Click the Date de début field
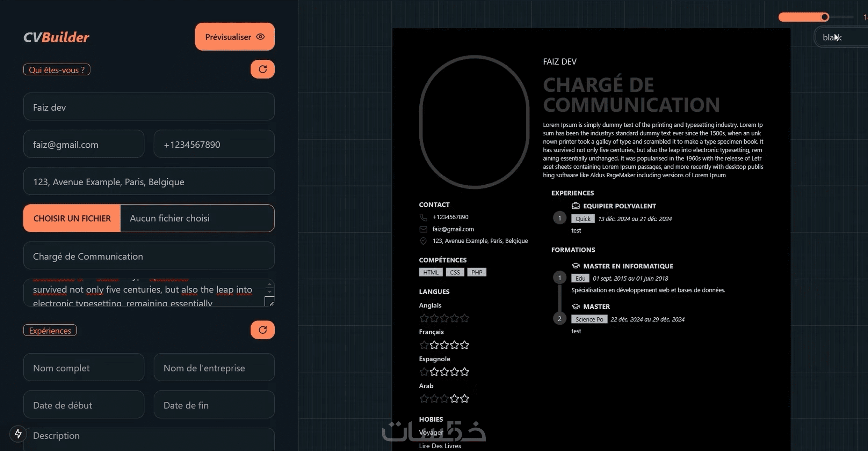The width and height of the screenshot is (868, 451). 84,405
